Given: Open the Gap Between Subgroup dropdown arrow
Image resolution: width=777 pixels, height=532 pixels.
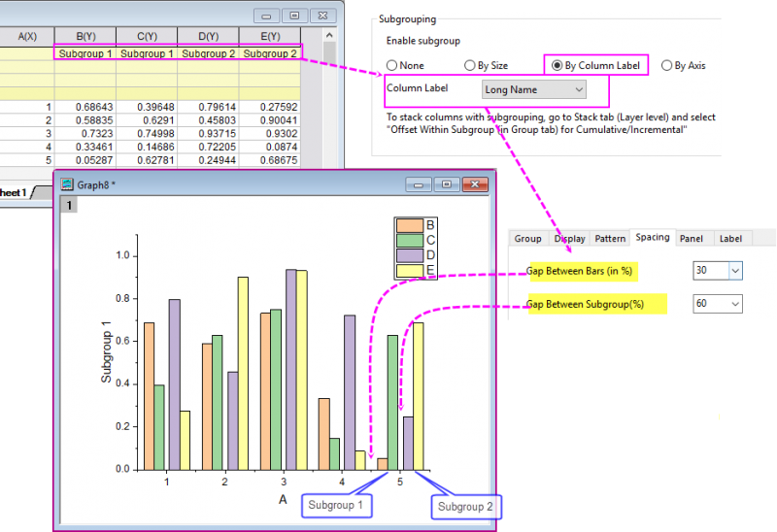Looking at the screenshot, I should coord(735,304).
